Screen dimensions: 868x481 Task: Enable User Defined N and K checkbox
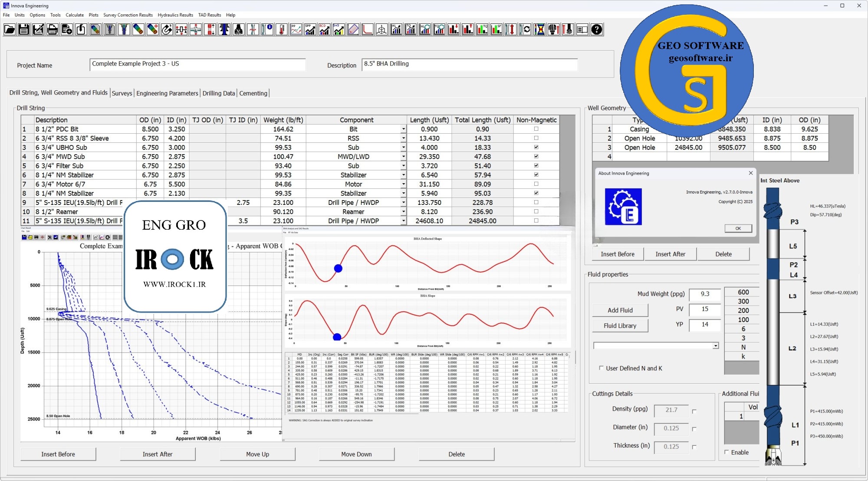[x=601, y=368]
